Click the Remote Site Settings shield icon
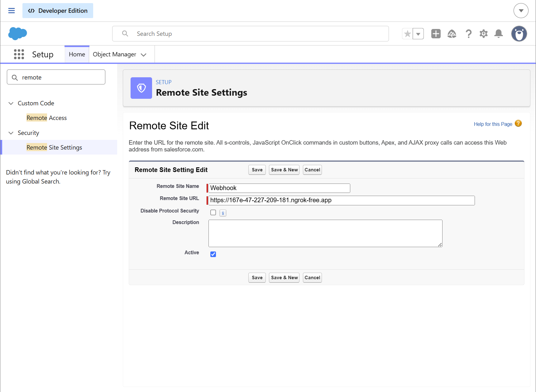This screenshot has width=536, height=392. (141, 88)
